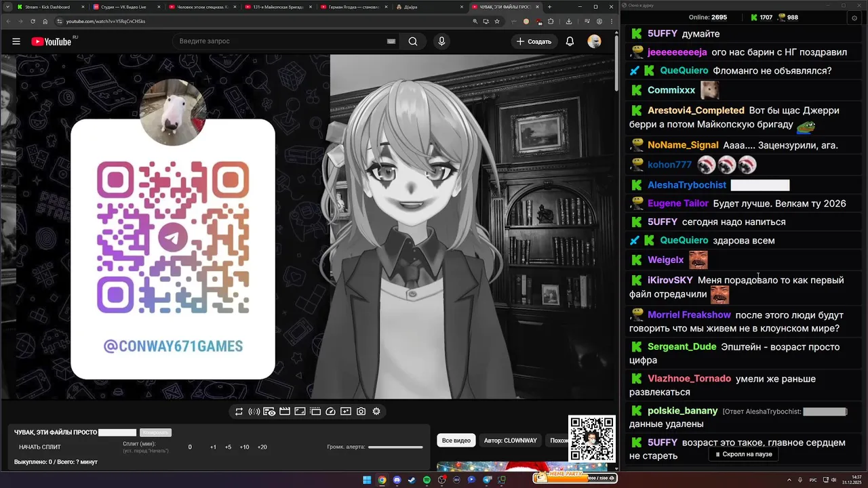Add +20 minutes to split
868x488 pixels.
pyautogui.click(x=262, y=447)
